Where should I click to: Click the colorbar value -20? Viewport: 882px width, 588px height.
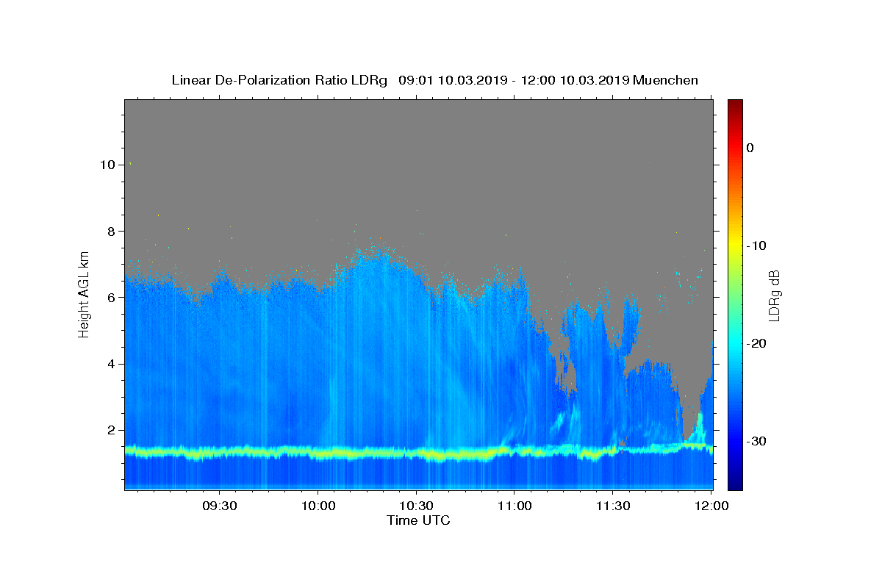point(756,343)
